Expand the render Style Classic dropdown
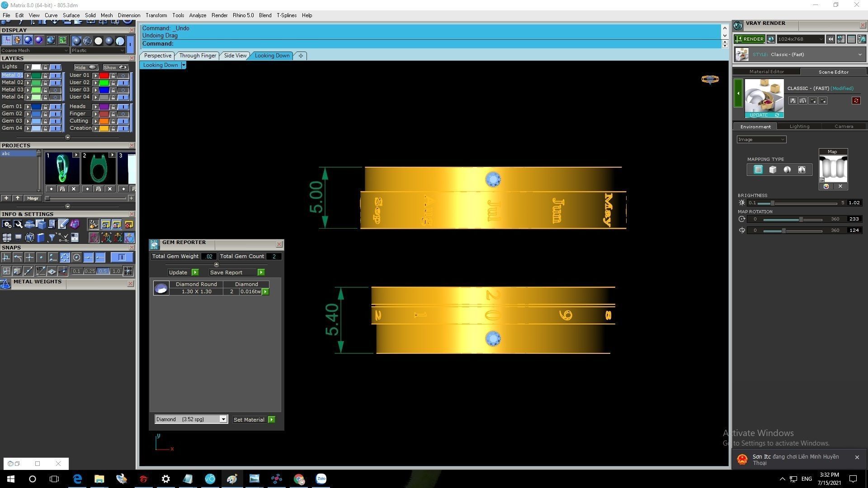This screenshot has width=868, height=488. [x=859, y=55]
